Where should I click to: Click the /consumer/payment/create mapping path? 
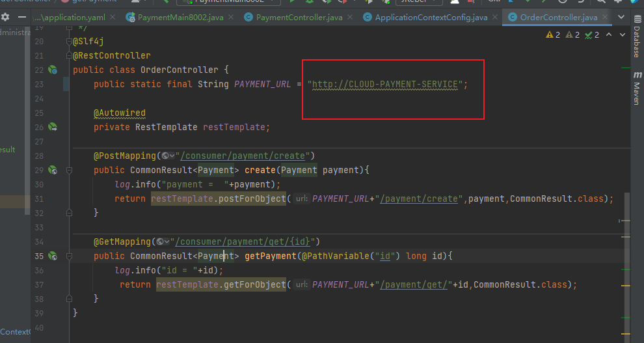point(243,156)
